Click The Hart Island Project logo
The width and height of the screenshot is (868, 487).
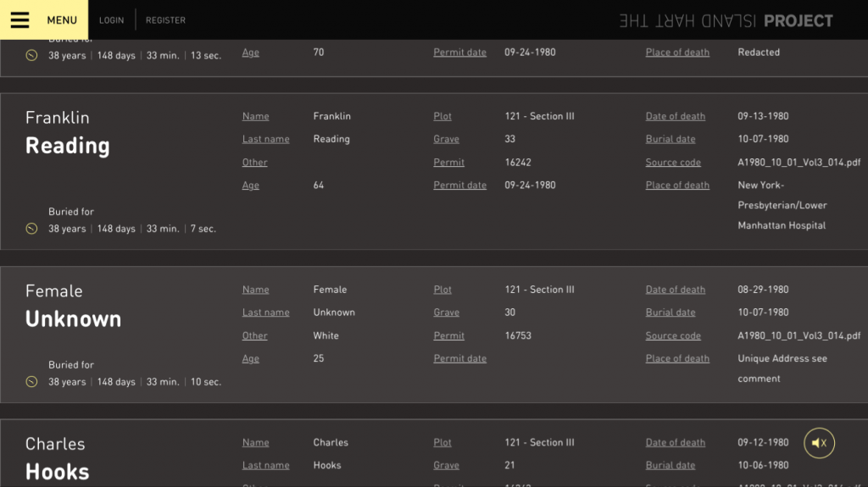(x=726, y=21)
